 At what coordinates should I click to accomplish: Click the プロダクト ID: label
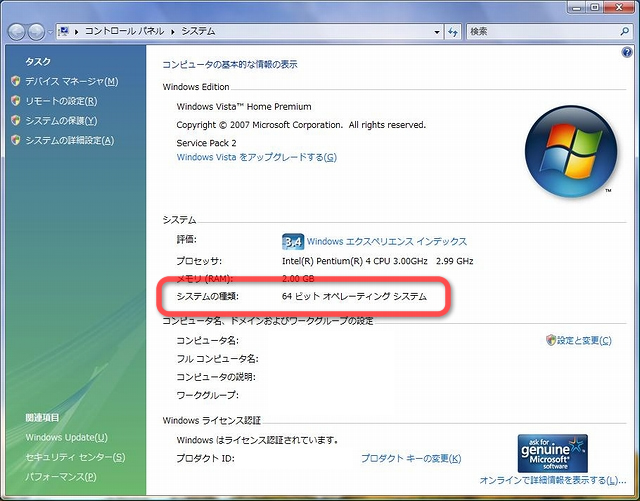(205, 459)
